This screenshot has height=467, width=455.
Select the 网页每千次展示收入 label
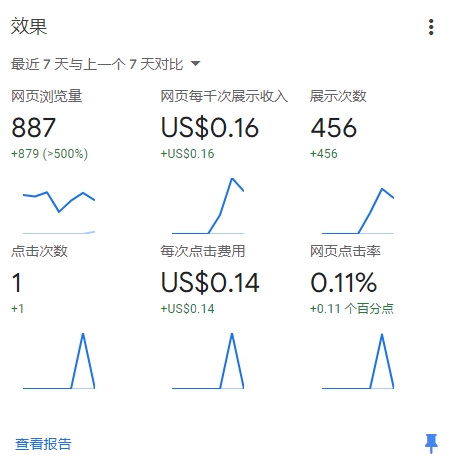pyautogui.click(x=224, y=96)
